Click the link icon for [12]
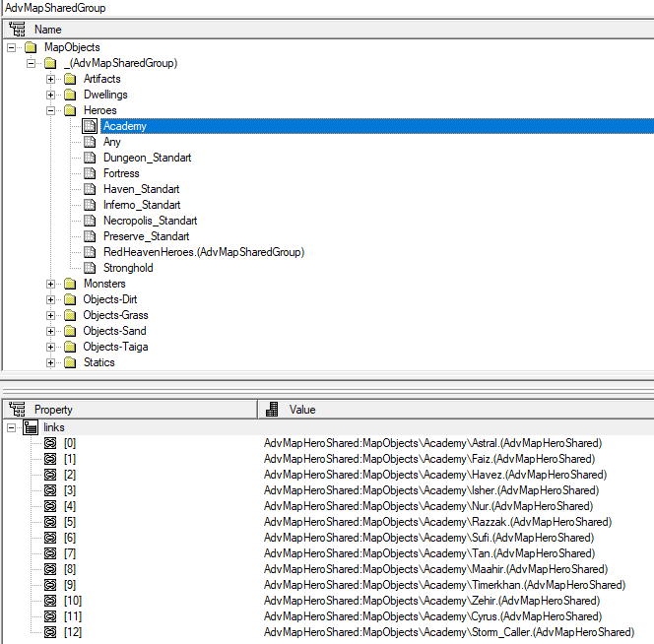654x644 pixels. pos(50,632)
